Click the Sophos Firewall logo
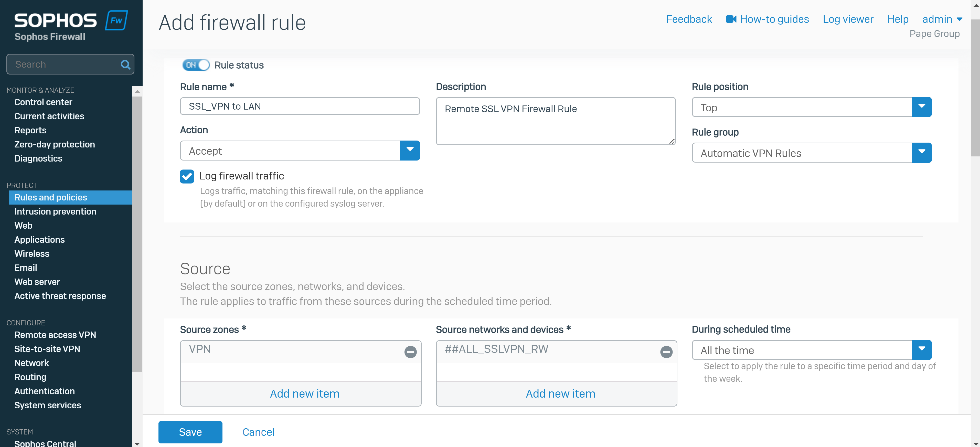Viewport: 980px width, 447px height. (71, 26)
